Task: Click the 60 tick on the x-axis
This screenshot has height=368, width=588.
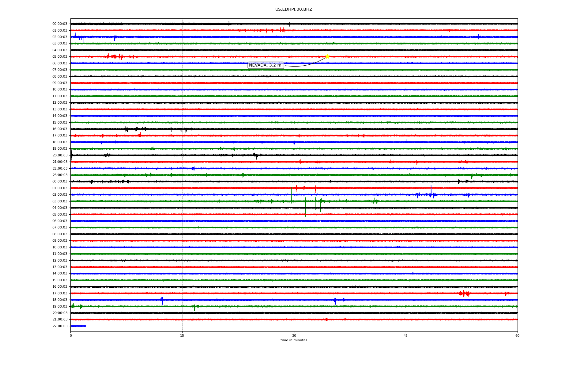Action: pyautogui.click(x=517, y=335)
